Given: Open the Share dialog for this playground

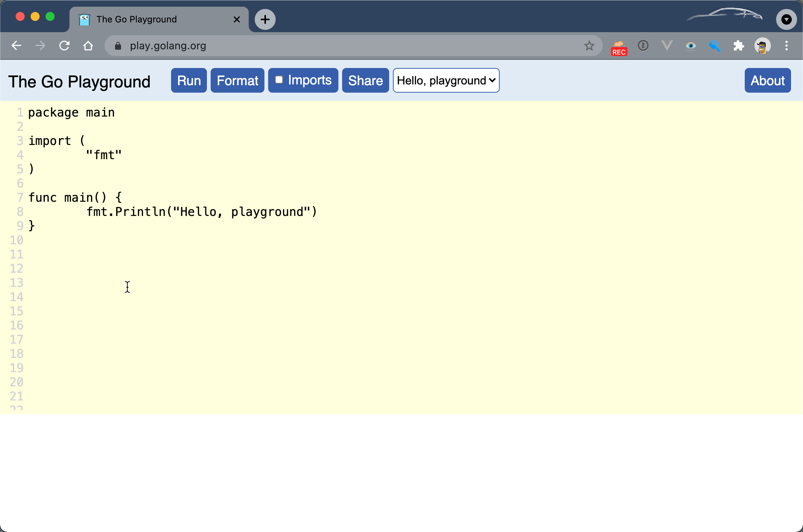Looking at the screenshot, I should tap(365, 80).
